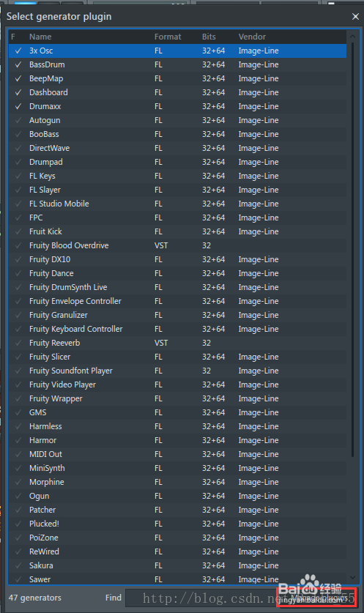Viewport: 364px width, 613px height.
Task: Sort list by Format column header
Action: pyautogui.click(x=168, y=37)
